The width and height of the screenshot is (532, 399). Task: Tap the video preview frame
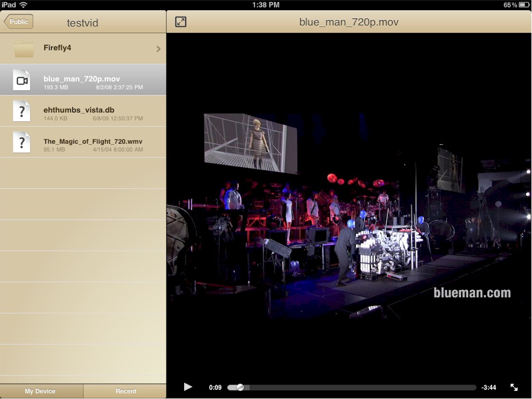click(349, 216)
